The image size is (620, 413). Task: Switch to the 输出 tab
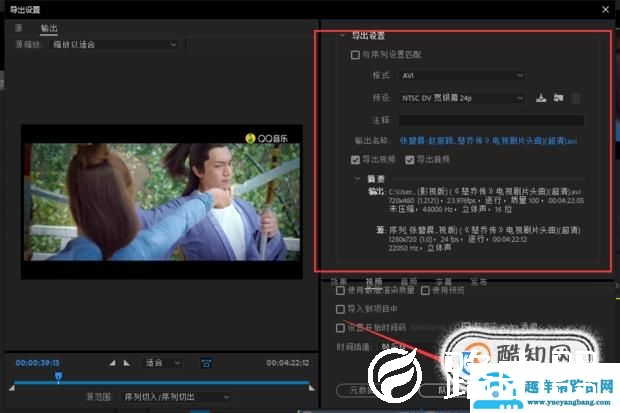click(49, 28)
